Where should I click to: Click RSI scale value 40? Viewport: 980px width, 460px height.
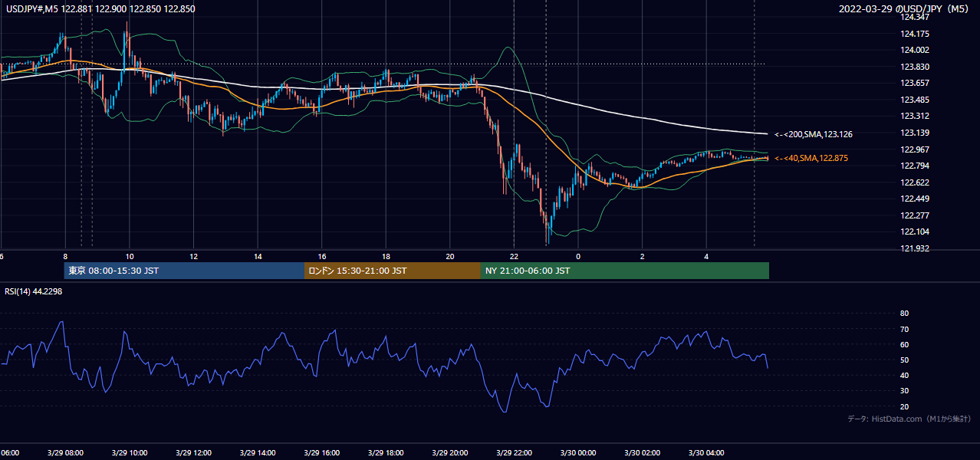pyautogui.click(x=904, y=375)
